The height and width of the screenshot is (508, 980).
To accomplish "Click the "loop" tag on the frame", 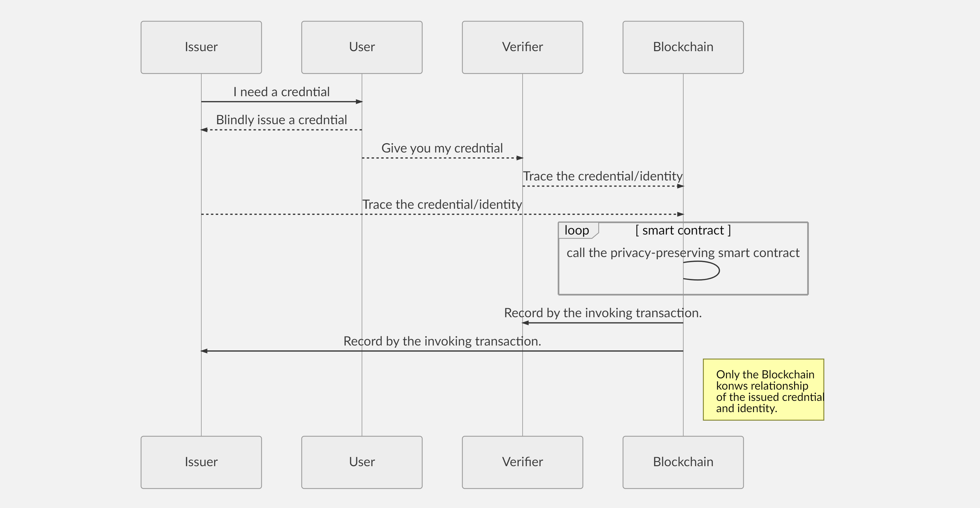I will [x=576, y=230].
